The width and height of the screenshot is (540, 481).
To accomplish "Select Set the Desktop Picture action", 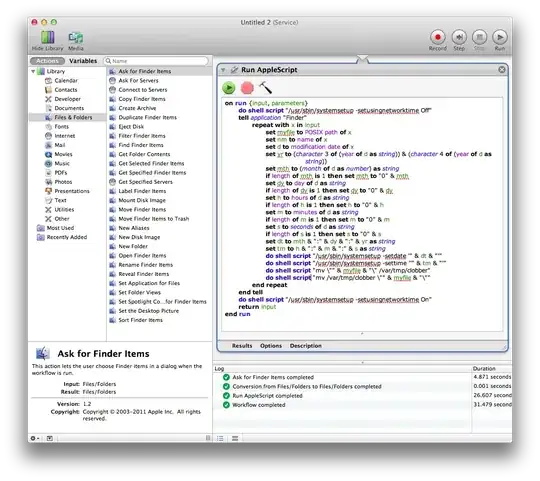I will pyautogui.click(x=148, y=311).
